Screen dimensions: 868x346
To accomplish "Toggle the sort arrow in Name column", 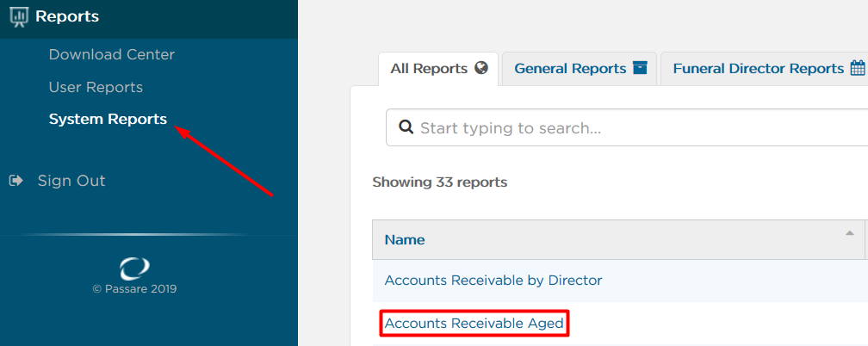I will [850, 233].
